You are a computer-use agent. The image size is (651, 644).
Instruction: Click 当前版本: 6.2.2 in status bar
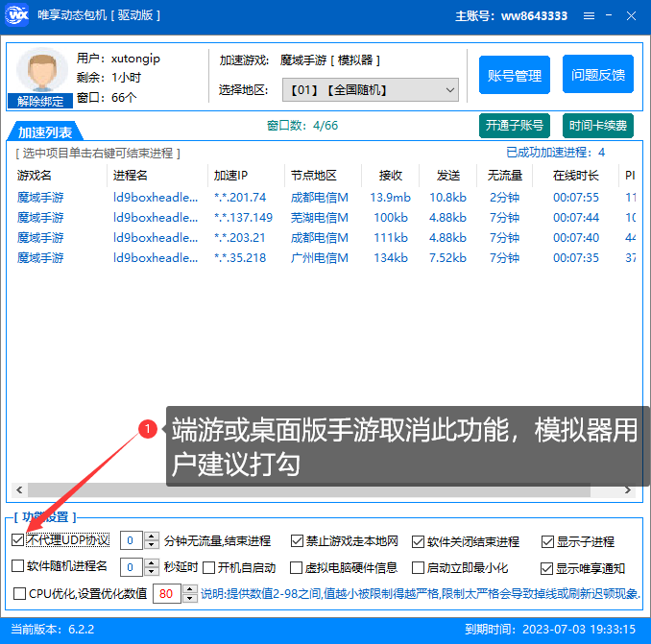click(52, 629)
